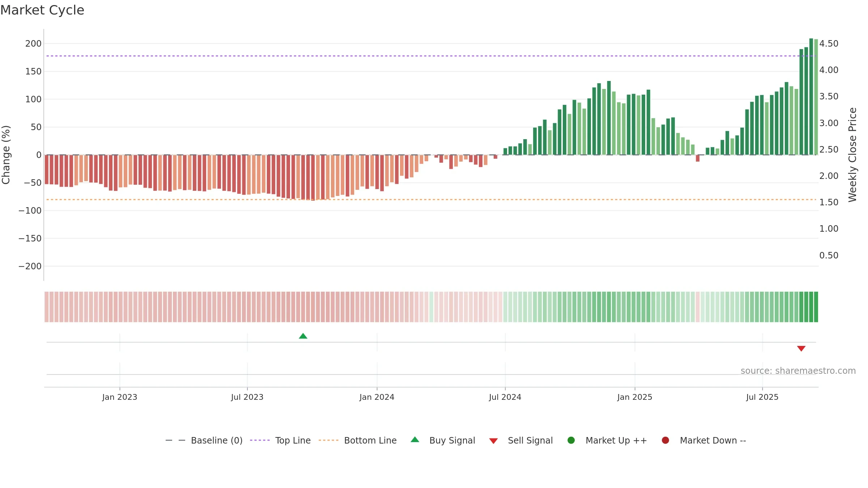Viewport: 868px width, 488px height.
Task: Click the Change (%) axis title
Action: tap(6, 155)
